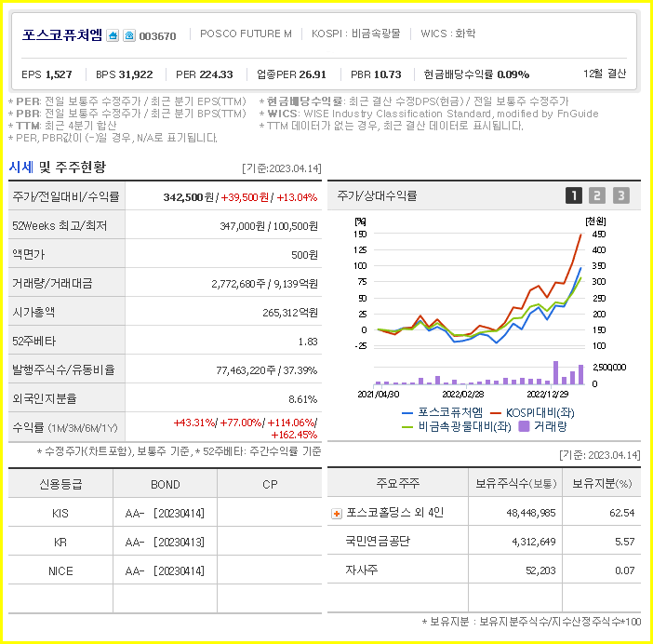Click the 48,448,985 shares value
Image resolution: width=653 pixels, height=644 pixels.
coord(531,513)
